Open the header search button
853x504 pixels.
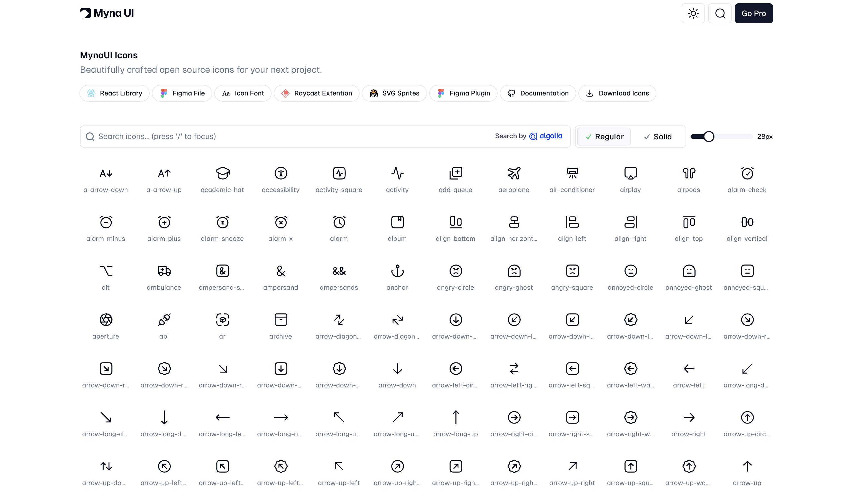coord(720,13)
